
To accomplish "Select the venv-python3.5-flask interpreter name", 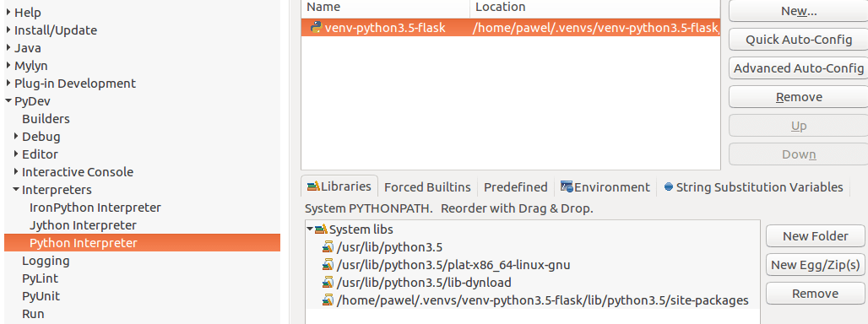I will point(385,27).
